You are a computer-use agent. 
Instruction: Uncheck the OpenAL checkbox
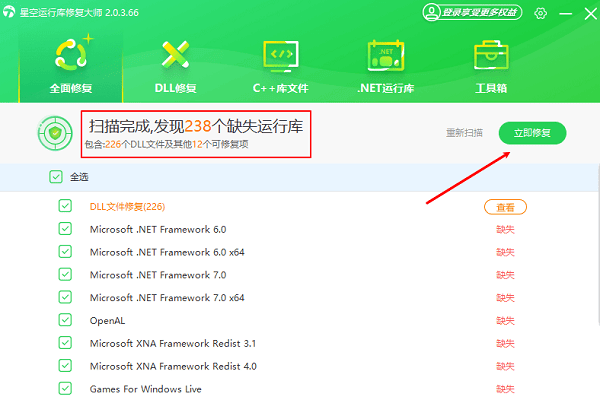(x=65, y=320)
